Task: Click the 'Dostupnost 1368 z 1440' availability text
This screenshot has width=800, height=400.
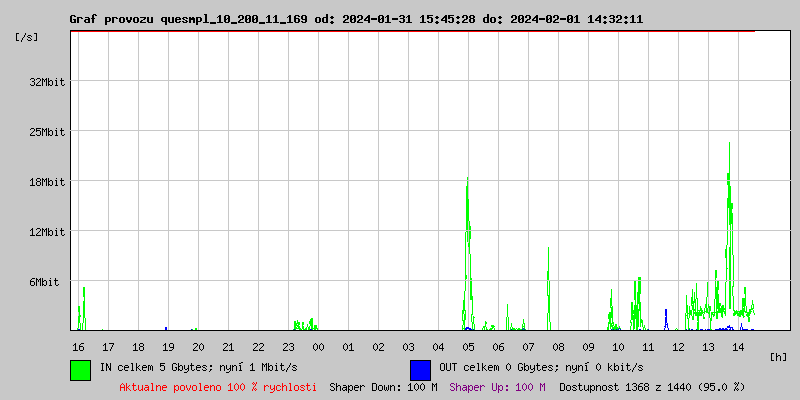Action: tap(652, 387)
